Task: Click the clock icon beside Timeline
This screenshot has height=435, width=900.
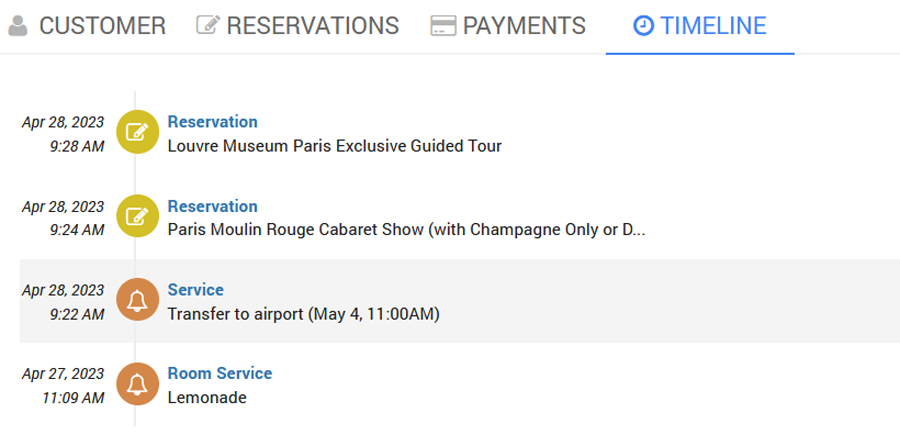Action: (x=645, y=26)
